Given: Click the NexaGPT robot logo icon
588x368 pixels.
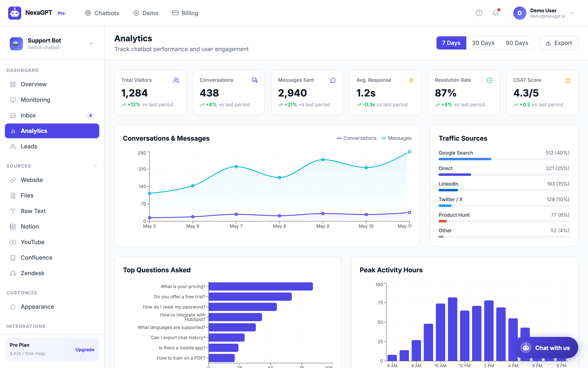Looking at the screenshot, I should tap(14, 13).
